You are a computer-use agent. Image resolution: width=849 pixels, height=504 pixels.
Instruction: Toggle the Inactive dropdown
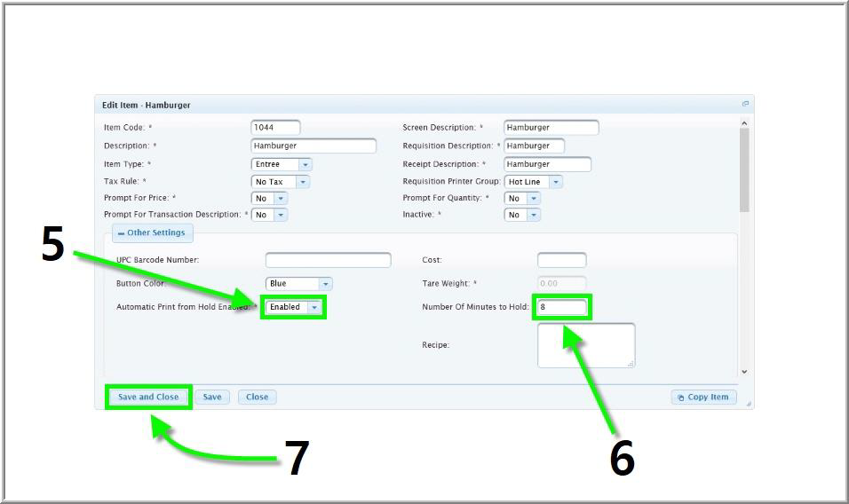pyautogui.click(x=533, y=215)
